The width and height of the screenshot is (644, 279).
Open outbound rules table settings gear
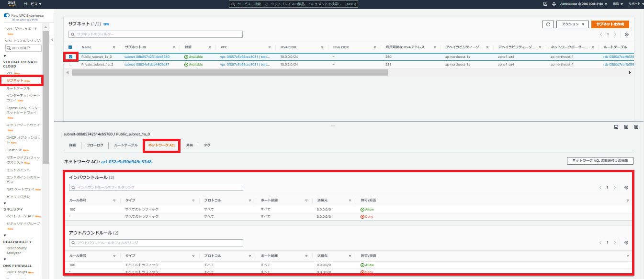(x=626, y=243)
